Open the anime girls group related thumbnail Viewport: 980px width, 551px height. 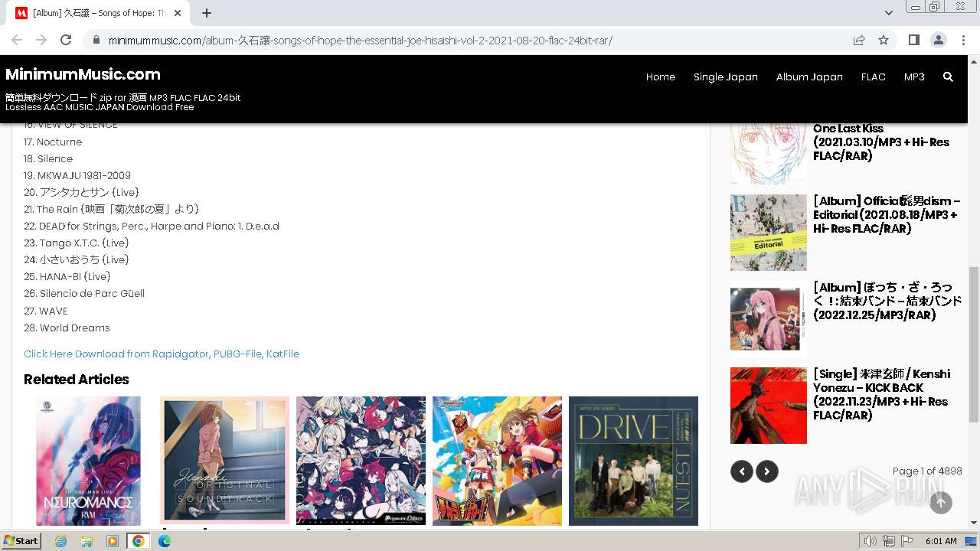coord(361,461)
